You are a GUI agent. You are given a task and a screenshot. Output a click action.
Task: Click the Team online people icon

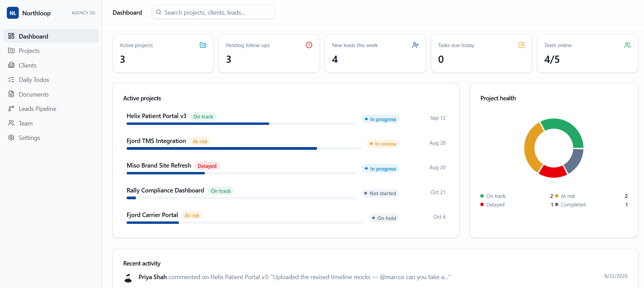(x=628, y=45)
